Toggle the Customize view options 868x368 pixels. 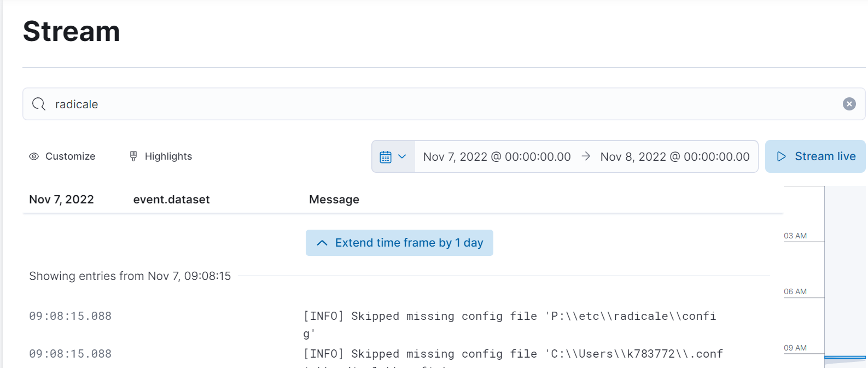click(x=62, y=156)
